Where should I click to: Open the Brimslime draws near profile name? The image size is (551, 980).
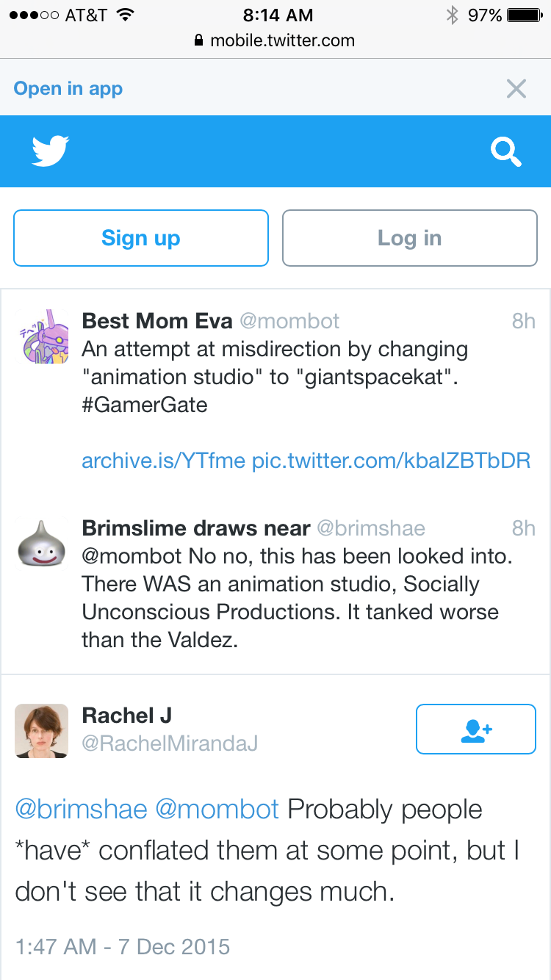[196, 527]
